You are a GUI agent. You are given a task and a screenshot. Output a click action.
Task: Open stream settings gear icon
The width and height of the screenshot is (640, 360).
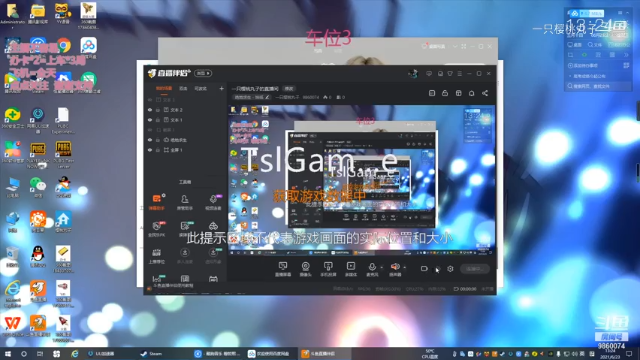click(x=450, y=269)
